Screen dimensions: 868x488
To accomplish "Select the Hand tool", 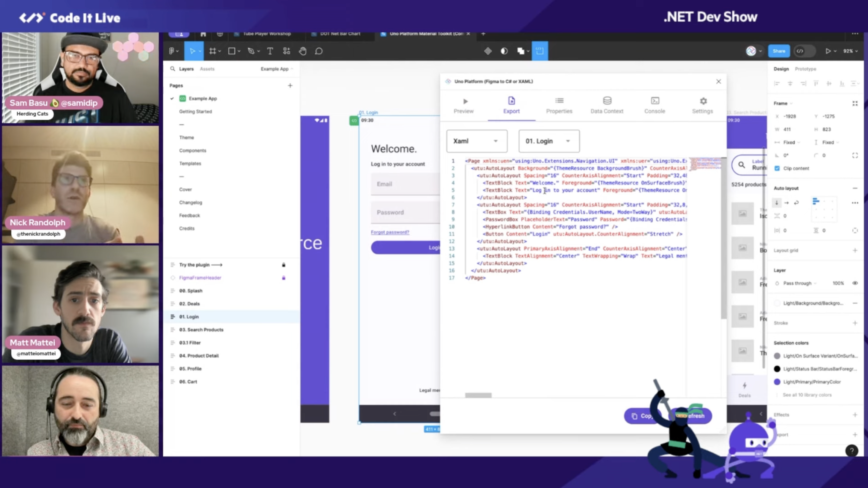I will click(302, 51).
